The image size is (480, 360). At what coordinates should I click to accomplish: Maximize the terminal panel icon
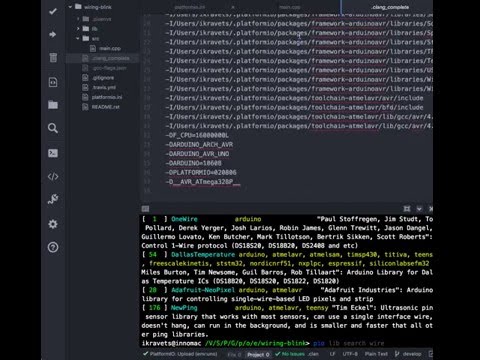[x=407, y=209]
